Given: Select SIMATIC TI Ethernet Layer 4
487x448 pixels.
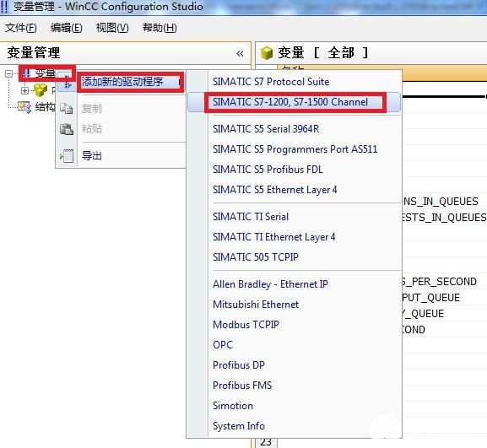Looking at the screenshot, I should (274, 237).
